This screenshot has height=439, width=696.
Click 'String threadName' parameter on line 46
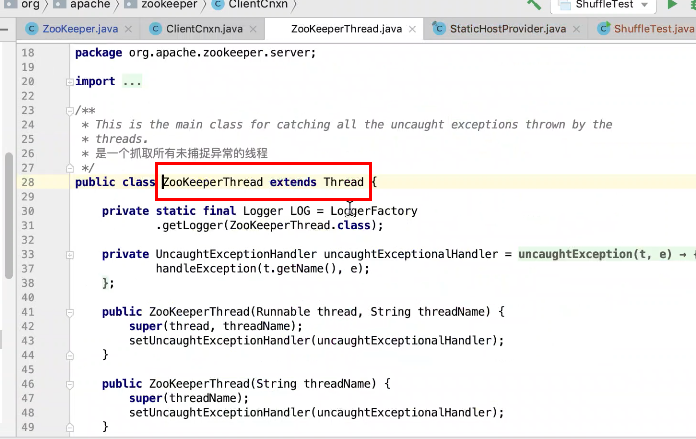(x=316, y=384)
